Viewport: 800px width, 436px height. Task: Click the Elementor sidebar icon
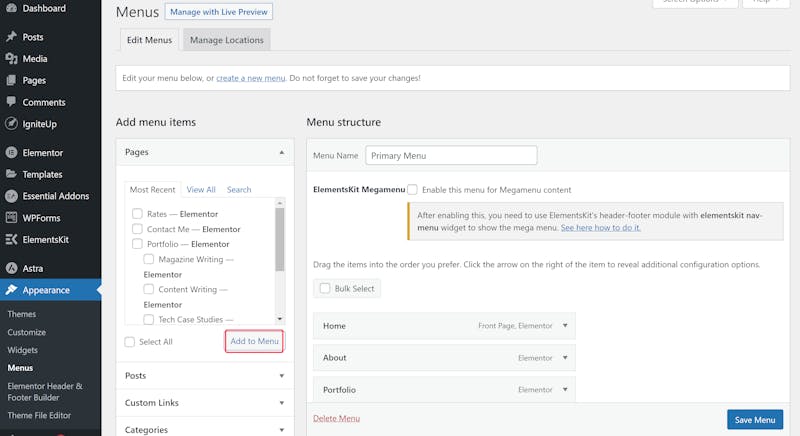(x=11, y=152)
